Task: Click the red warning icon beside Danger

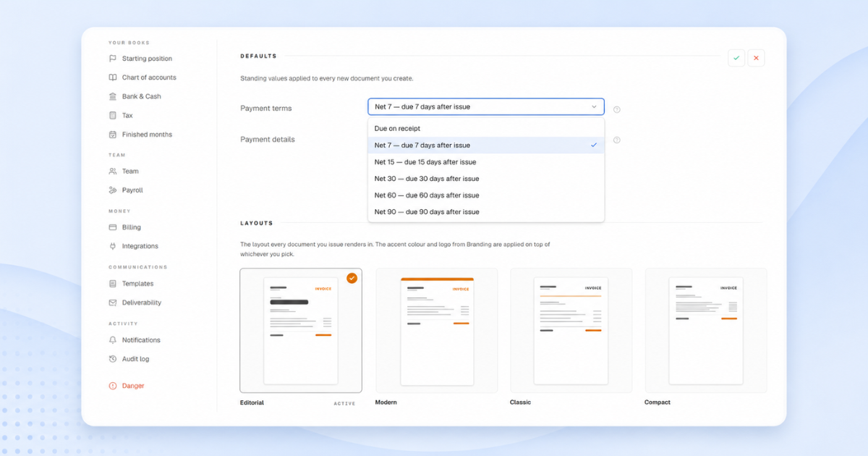Action: [112, 386]
